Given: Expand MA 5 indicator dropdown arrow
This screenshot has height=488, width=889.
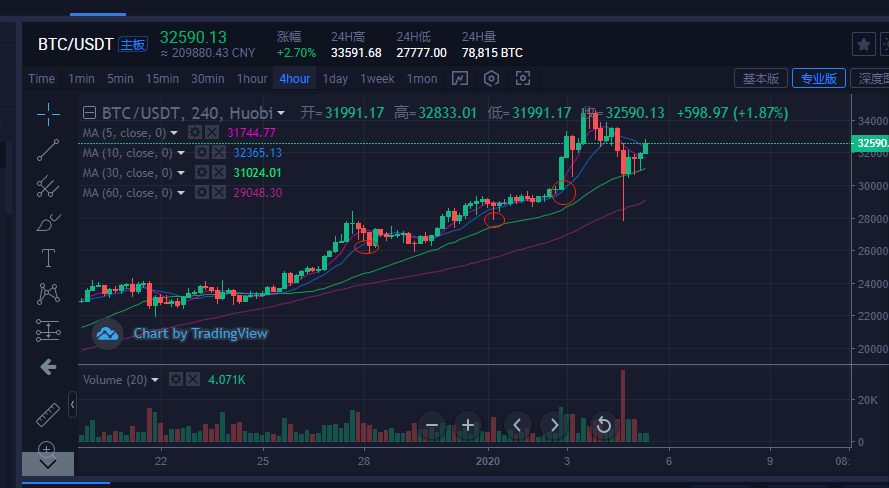Looking at the screenshot, I should pyautogui.click(x=175, y=133).
